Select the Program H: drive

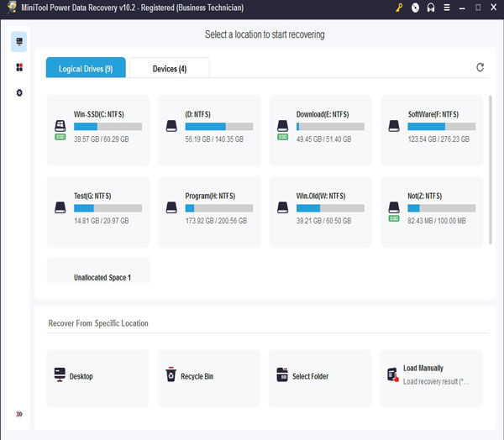pos(209,212)
